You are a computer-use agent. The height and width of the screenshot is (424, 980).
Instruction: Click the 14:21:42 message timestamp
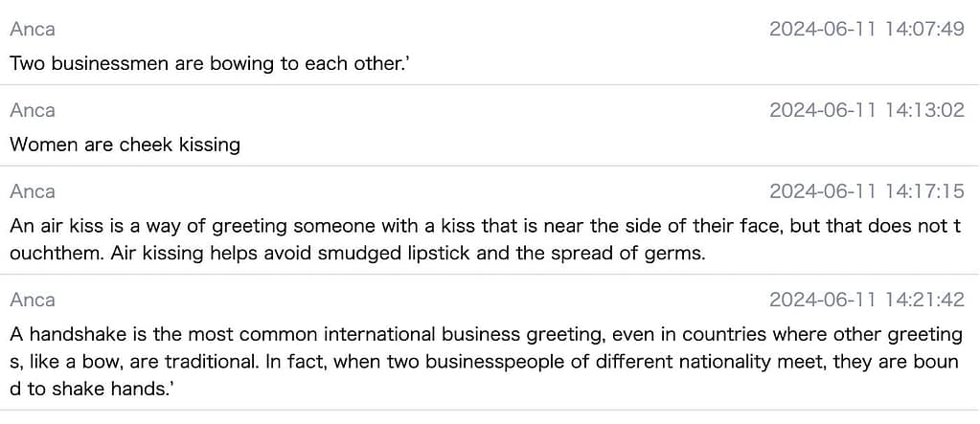[866, 300]
